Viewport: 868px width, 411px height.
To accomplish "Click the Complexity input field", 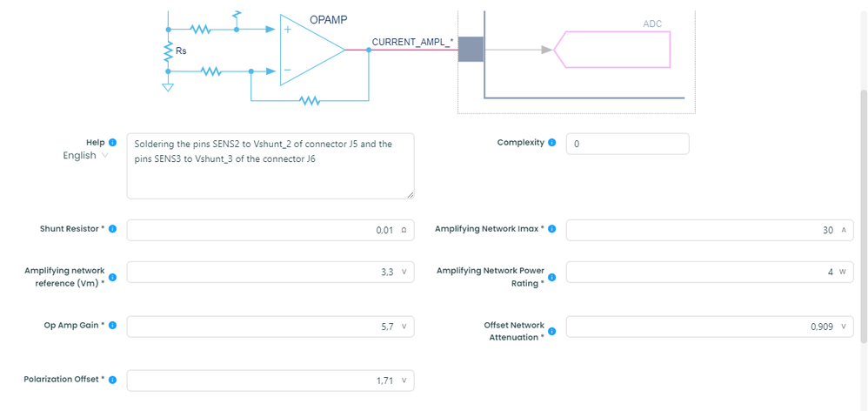I will tap(627, 144).
